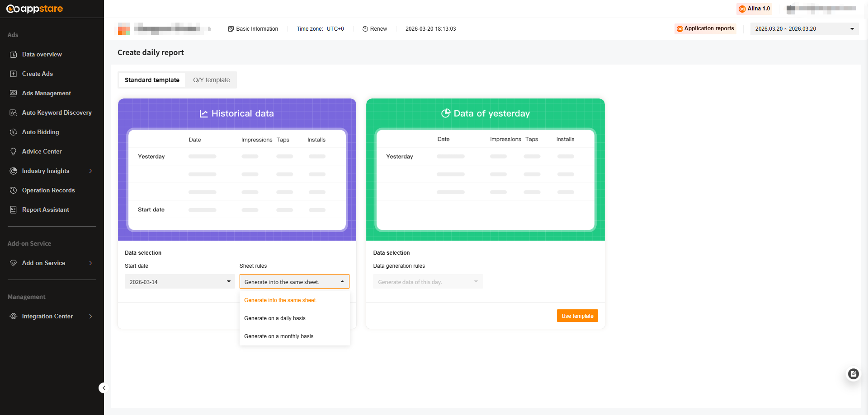Image resolution: width=868 pixels, height=415 pixels.
Task: Click the Integration Center icon
Action: pos(14,316)
